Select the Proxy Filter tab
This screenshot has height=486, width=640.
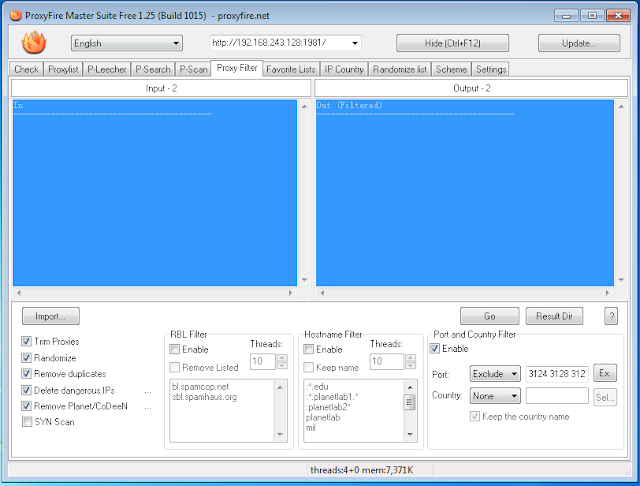coord(237,68)
